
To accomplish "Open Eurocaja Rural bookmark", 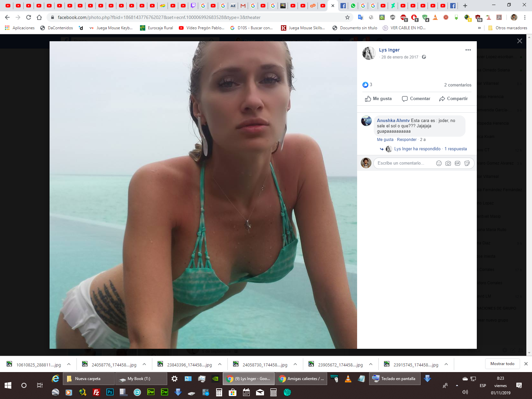I will click(160, 28).
